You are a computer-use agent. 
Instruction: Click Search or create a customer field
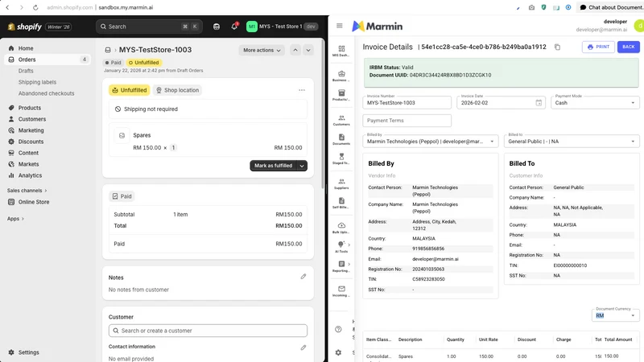[x=208, y=331]
